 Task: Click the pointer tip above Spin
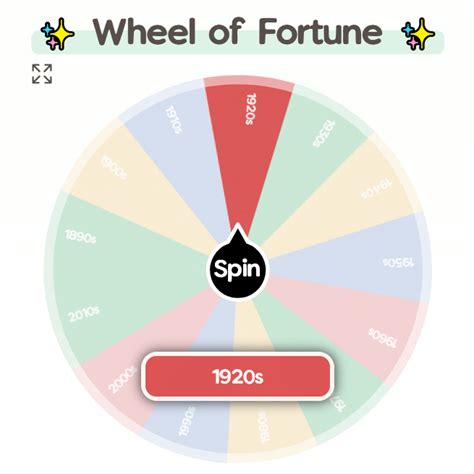tap(237, 227)
